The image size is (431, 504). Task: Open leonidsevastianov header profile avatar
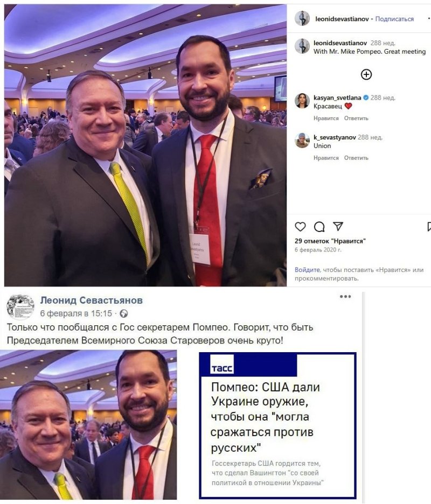[302, 18]
